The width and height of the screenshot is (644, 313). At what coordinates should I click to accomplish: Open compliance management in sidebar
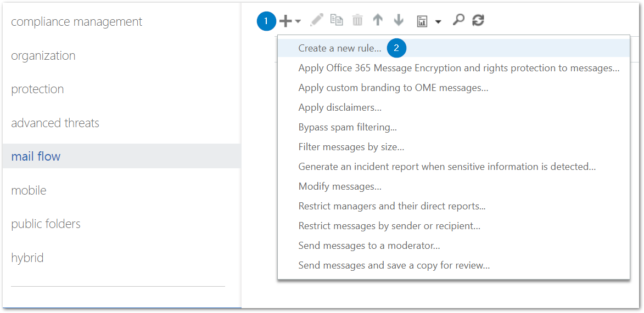(x=77, y=22)
